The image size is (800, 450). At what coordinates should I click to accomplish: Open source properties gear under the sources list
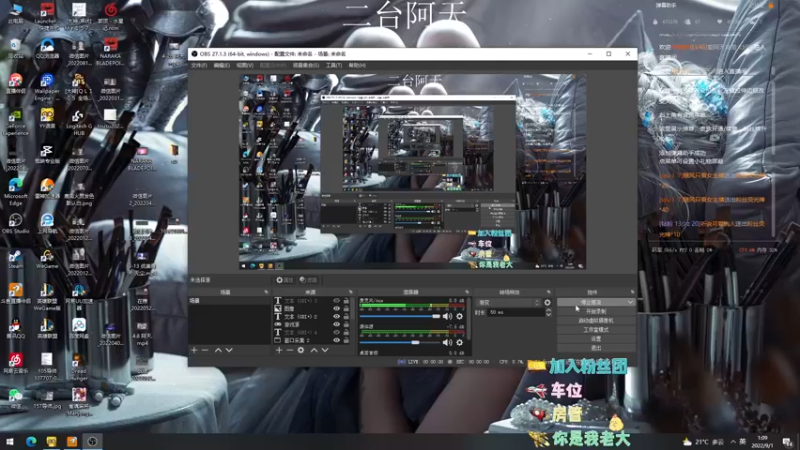(x=301, y=350)
